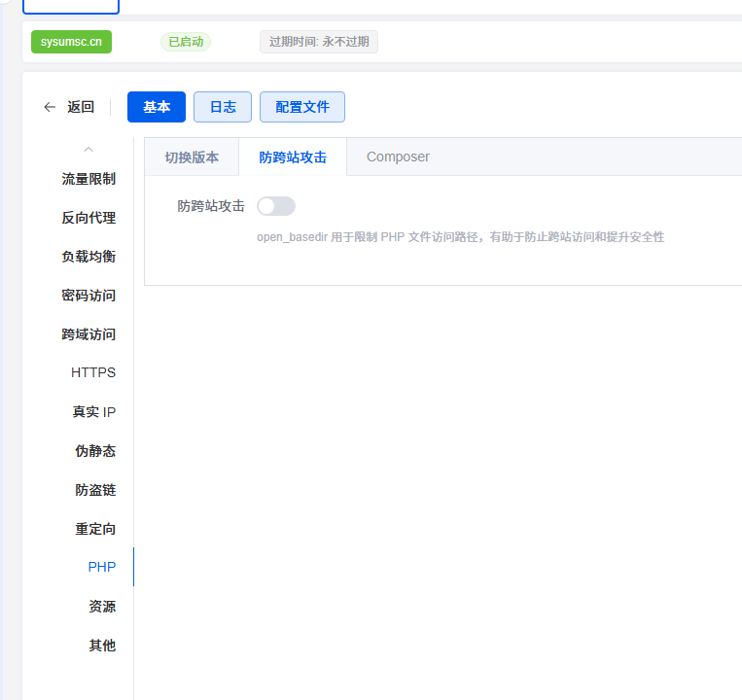Click the 已启动 status badge
742x700 pixels.
click(186, 42)
